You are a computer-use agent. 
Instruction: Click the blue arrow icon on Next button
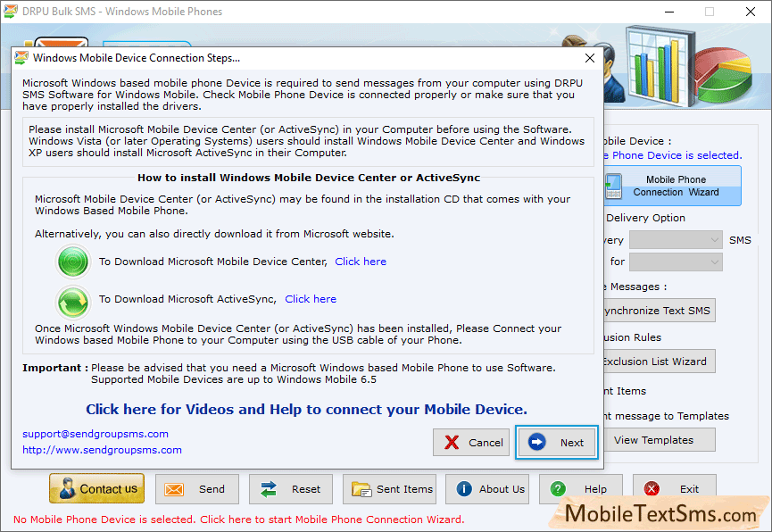tap(536, 442)
